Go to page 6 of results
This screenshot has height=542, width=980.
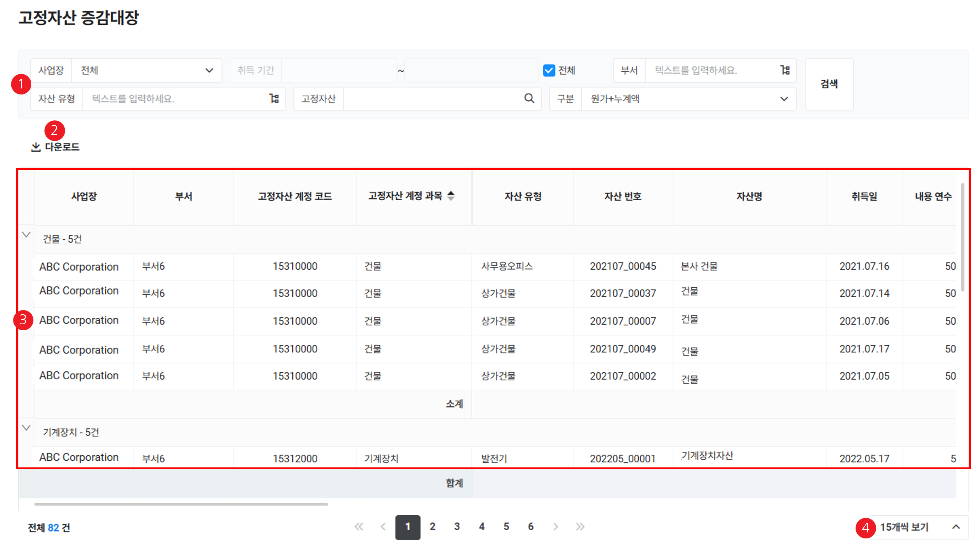(531, 527)
